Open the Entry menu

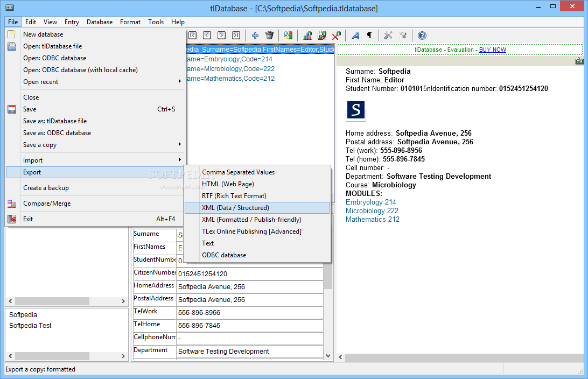72,22
